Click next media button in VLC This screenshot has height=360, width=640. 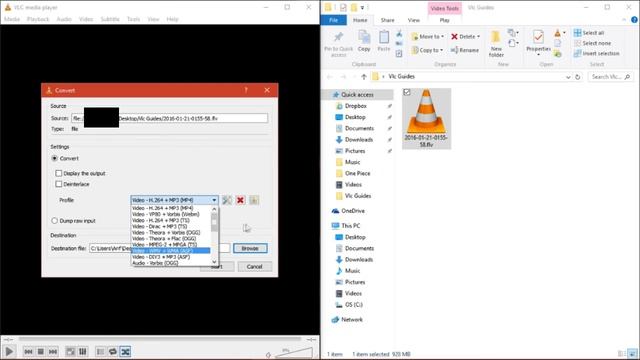(53, 351)
